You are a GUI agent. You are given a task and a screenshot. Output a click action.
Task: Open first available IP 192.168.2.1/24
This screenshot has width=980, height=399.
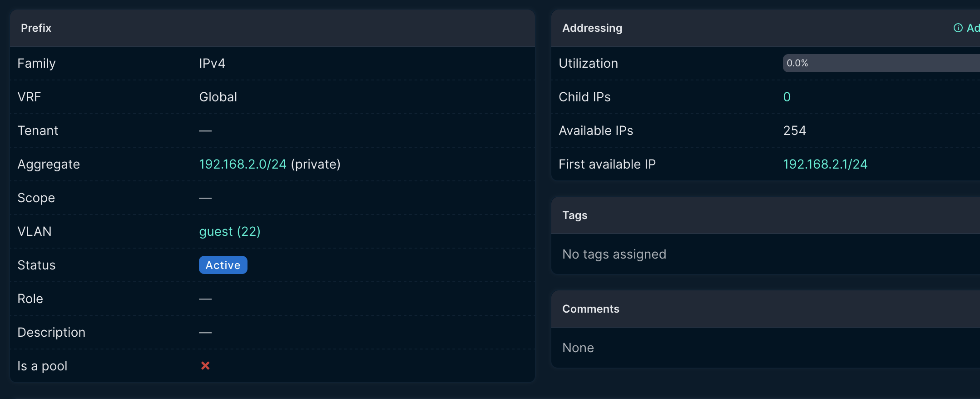tap(825, 164)
